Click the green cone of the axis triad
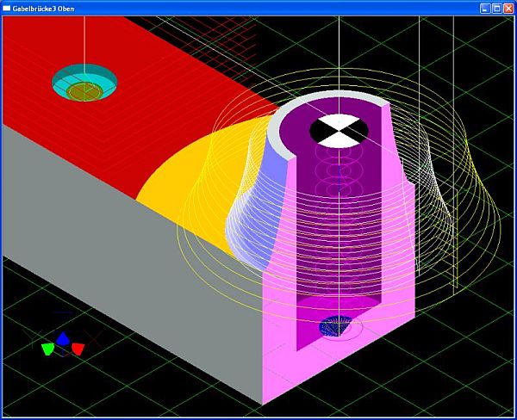 [48, 349]
